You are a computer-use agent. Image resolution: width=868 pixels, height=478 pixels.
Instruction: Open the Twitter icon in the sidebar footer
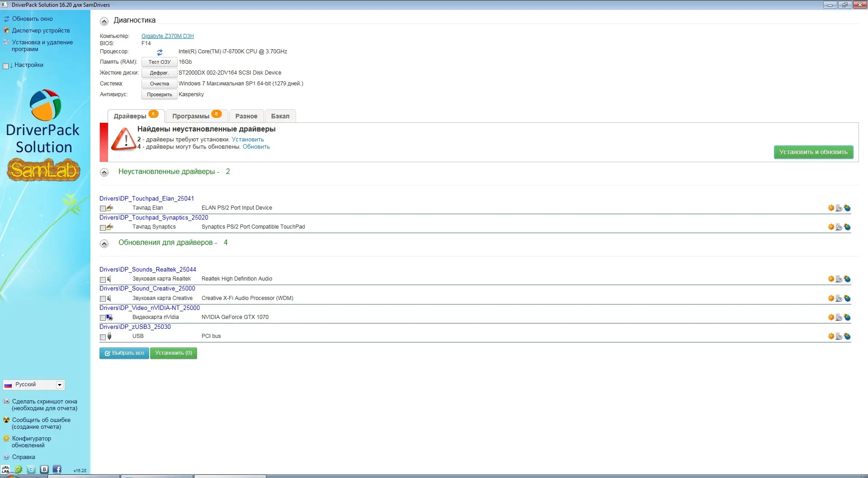(31, 469)
